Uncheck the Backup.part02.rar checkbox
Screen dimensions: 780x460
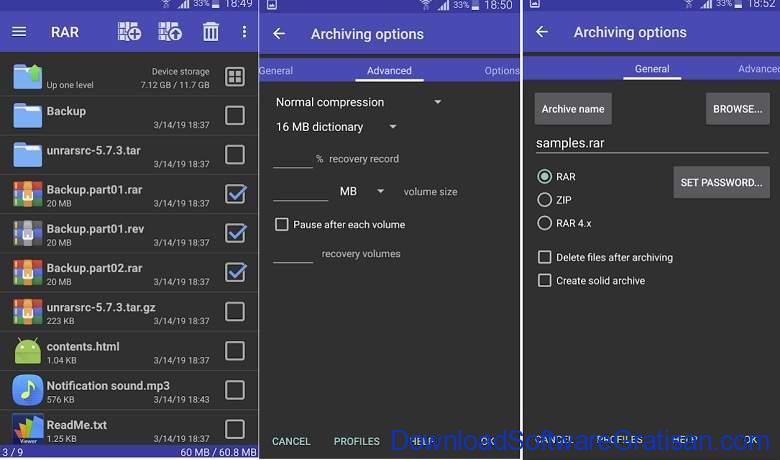click(x=235, y=273)
